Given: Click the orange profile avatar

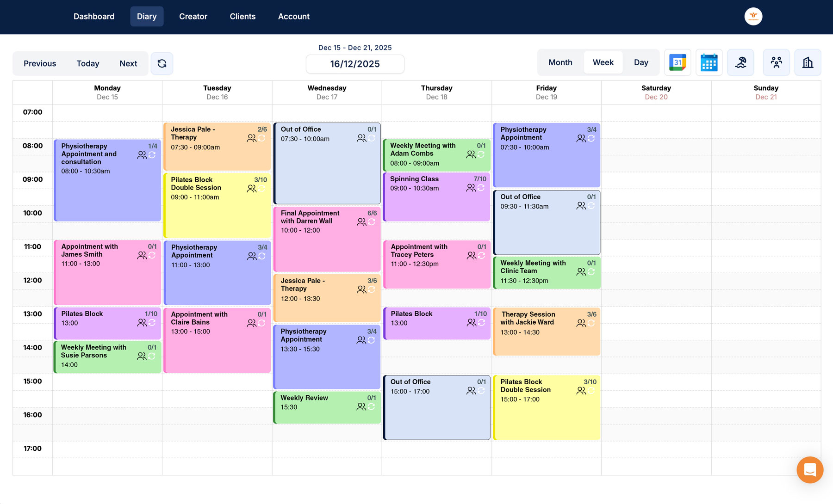Looking at the screenshot, I should (753, 15).
